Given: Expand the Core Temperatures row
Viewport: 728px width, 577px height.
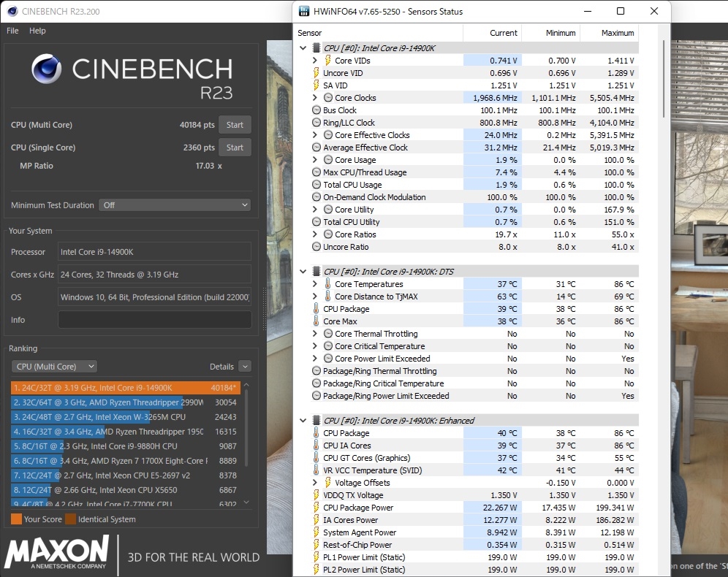Looking at the screenshot, I should tap(315, 284).
